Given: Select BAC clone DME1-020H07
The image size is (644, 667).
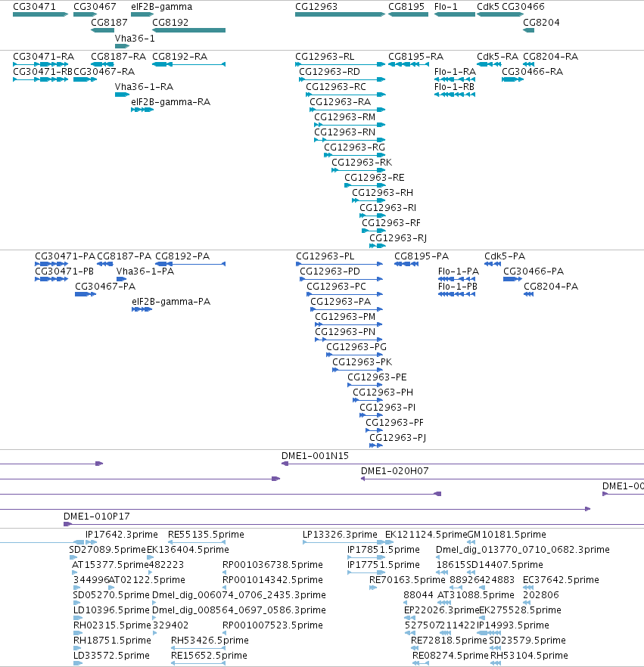Looking at the screenshot, I should [502, 479].
